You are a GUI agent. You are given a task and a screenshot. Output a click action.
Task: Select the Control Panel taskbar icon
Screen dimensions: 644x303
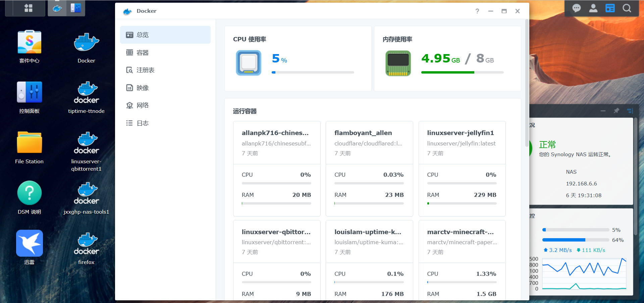[x=76, y=8]
